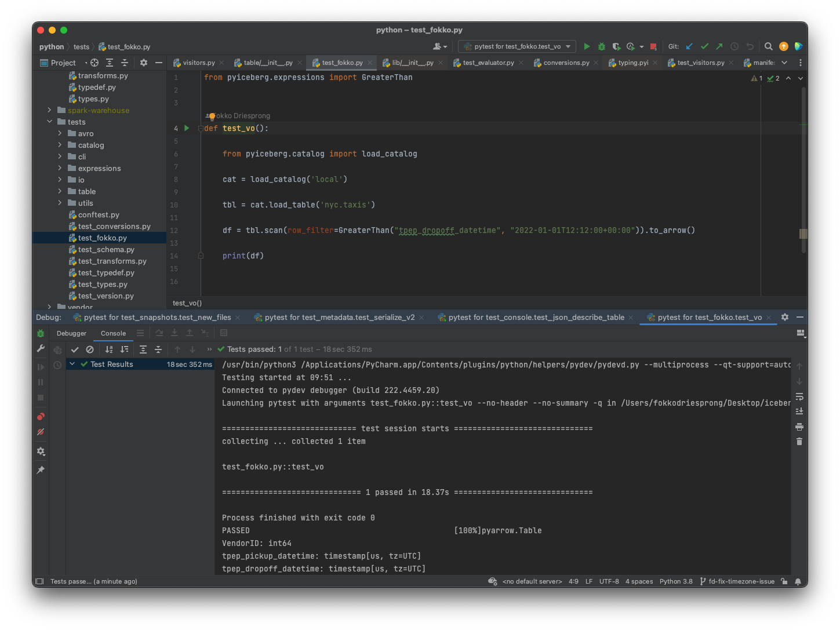Open the run configuration dropdown pytest for test_fokko.test_vo
This screenshot has width=840, height=630.
(517, 46)
